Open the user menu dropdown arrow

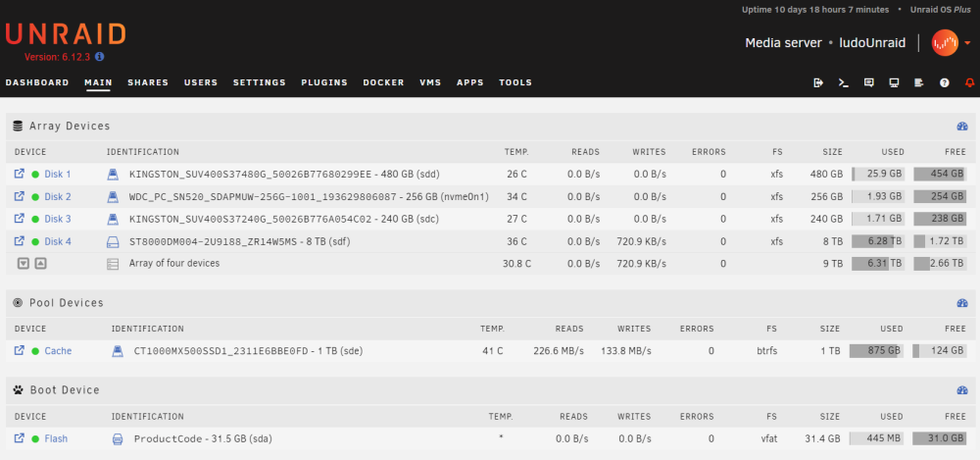coord(967,43)
